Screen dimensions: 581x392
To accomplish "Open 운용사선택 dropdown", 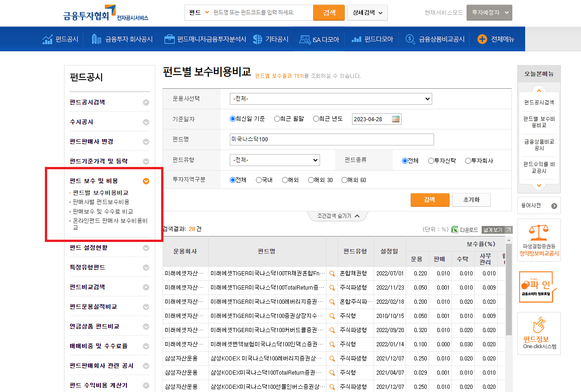I will click(x=331, y=99).
